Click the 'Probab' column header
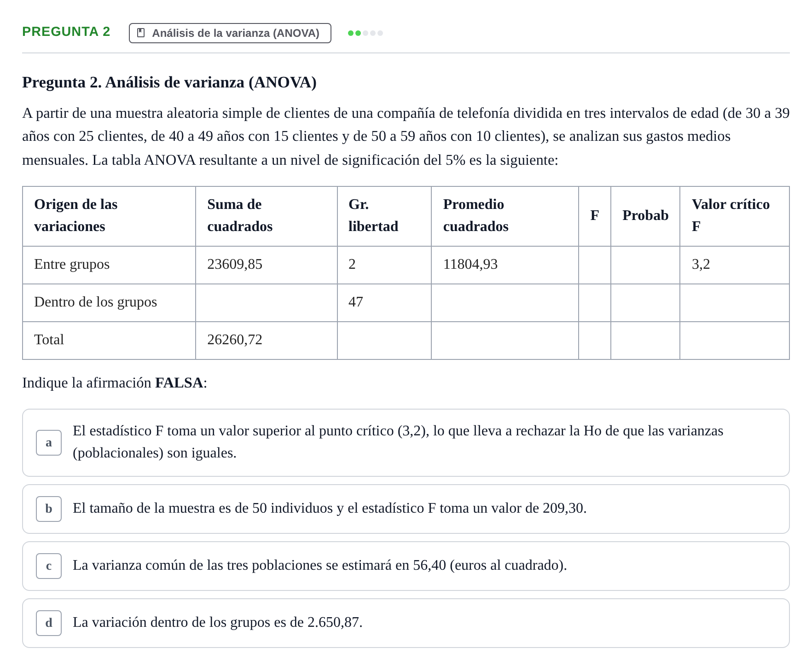 (645, 216)
